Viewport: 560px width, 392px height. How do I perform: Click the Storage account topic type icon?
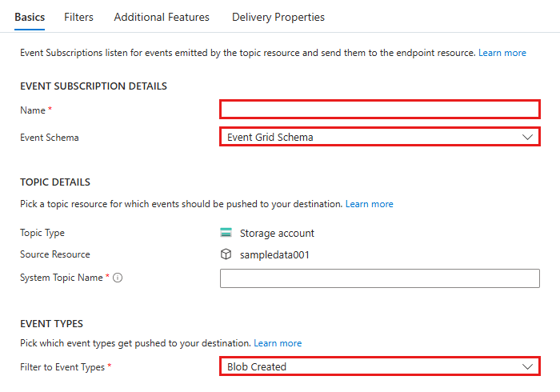(x=226, y=234)
